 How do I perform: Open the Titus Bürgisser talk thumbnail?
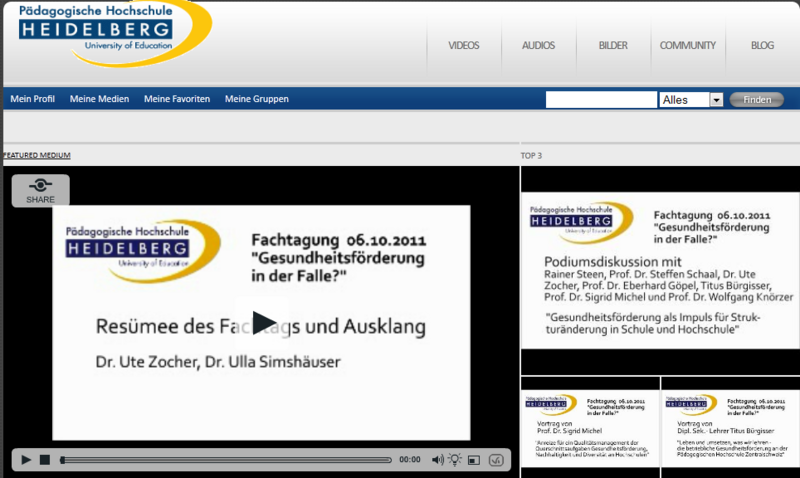coord(731,429)
